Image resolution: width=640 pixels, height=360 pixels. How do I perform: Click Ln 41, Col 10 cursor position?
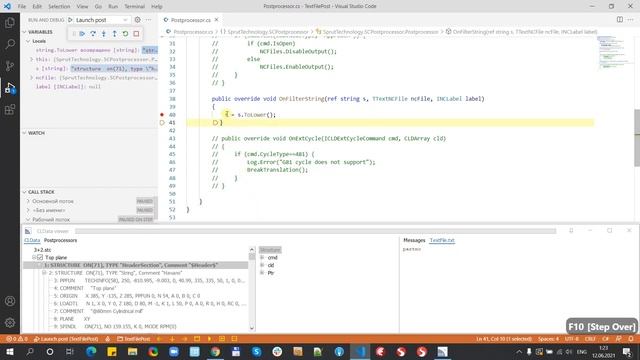coord(504,339)
